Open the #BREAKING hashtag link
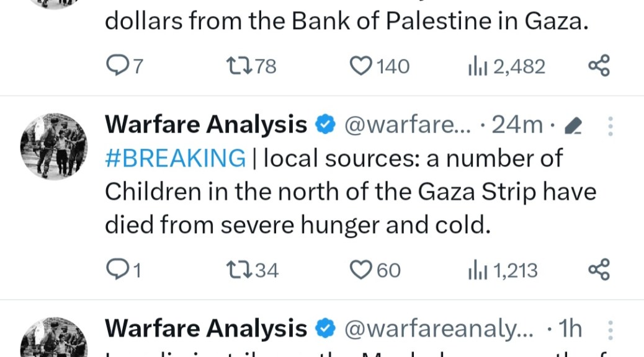Screen dimensions: 644x357 [176, 159]
